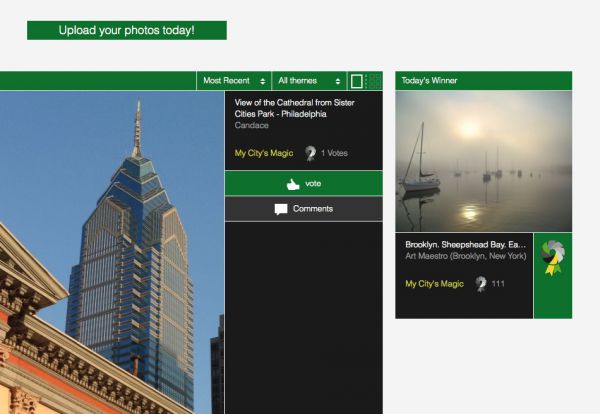Viewport: 600px width, 414px height.
Task: Click the thumbs-up vote icon
Action: (293, 184)
